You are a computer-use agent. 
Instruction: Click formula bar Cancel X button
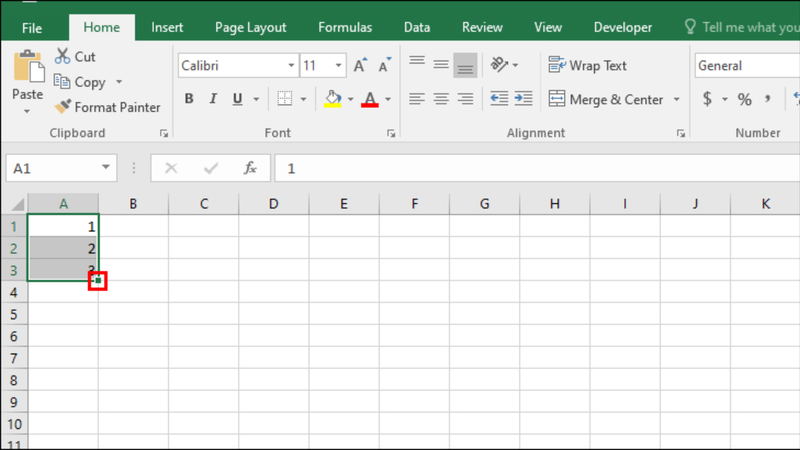pos(171,168)
